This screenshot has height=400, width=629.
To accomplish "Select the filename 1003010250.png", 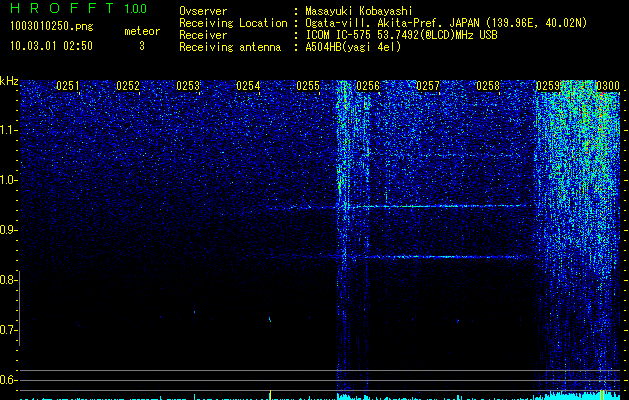I will tap(52, 26).
